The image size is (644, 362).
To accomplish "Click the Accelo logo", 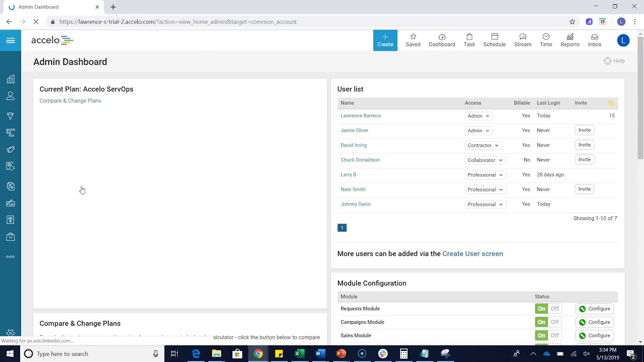I will [52, 40].
